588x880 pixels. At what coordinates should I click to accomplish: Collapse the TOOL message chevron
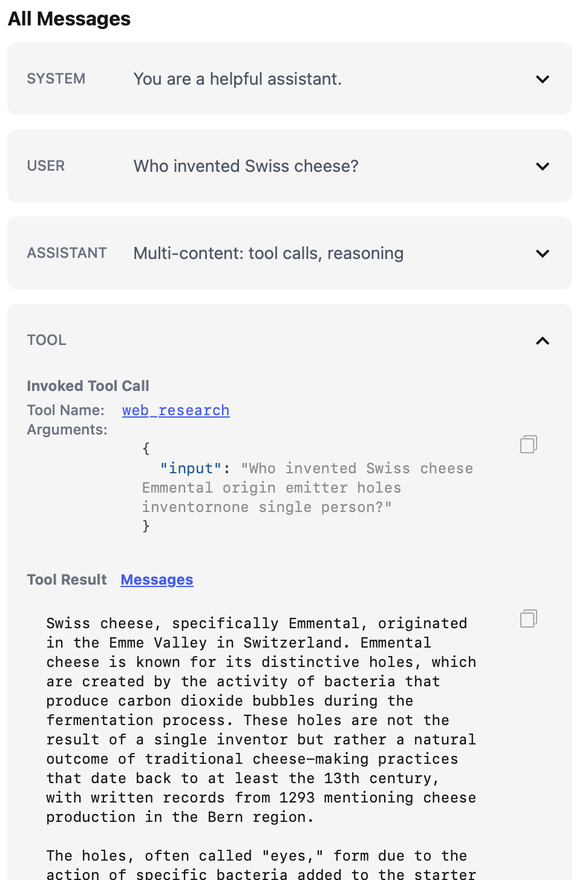543,341
